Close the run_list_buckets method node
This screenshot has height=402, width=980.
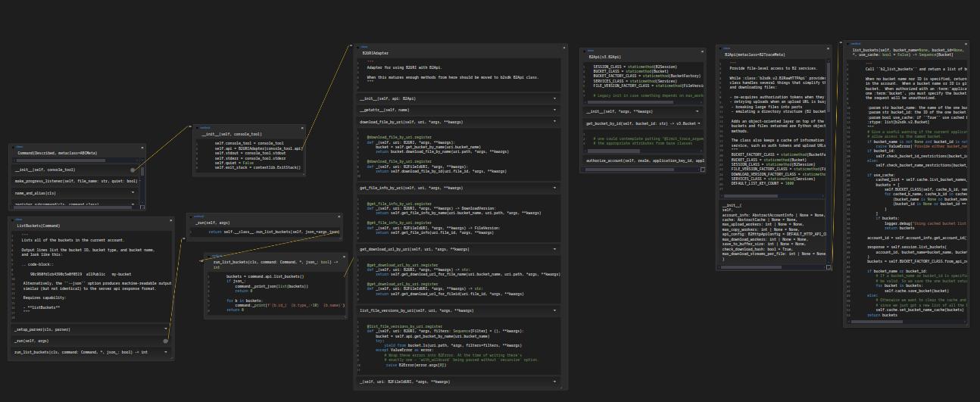pos(344,256)
